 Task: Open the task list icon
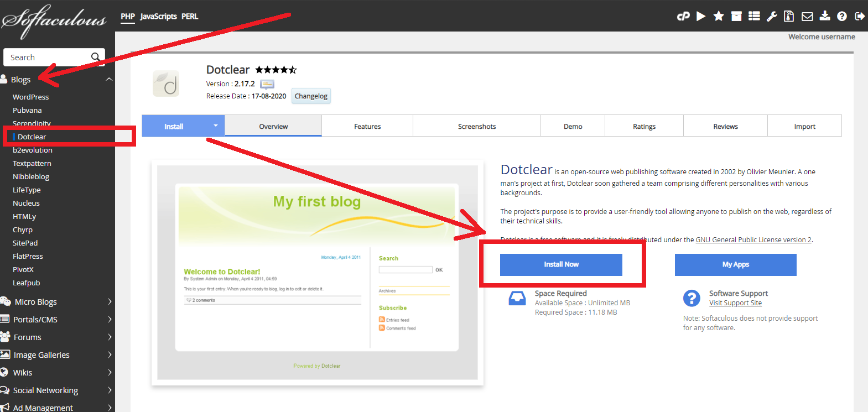pyautogui.click(x=754, y=16)
